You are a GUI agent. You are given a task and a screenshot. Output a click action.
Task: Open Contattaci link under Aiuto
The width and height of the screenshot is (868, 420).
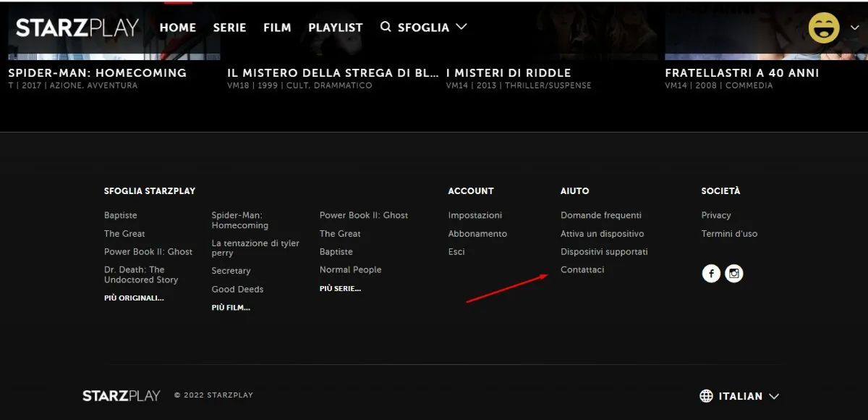pos(582,270)
